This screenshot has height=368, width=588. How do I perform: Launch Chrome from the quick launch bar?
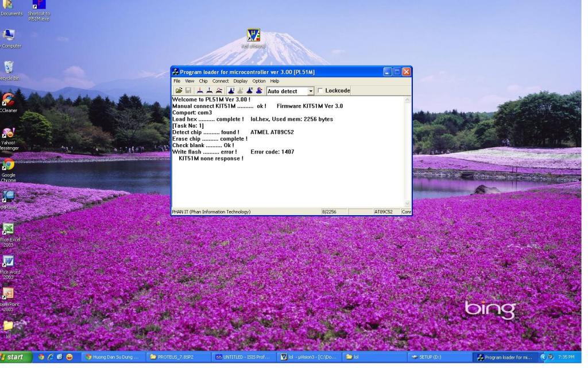41,357
